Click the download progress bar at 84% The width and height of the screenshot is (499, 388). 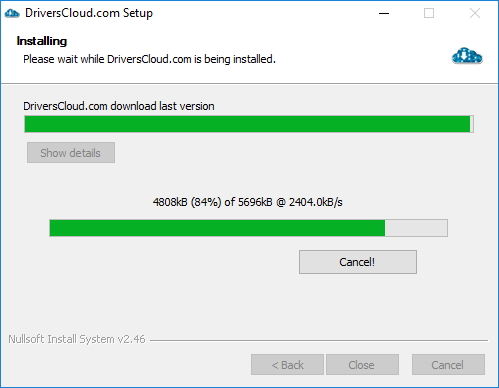click(x=248, y=228)
